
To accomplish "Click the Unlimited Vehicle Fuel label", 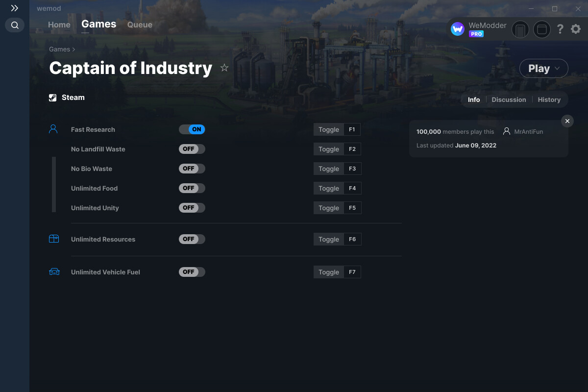I will pos(105,272).
